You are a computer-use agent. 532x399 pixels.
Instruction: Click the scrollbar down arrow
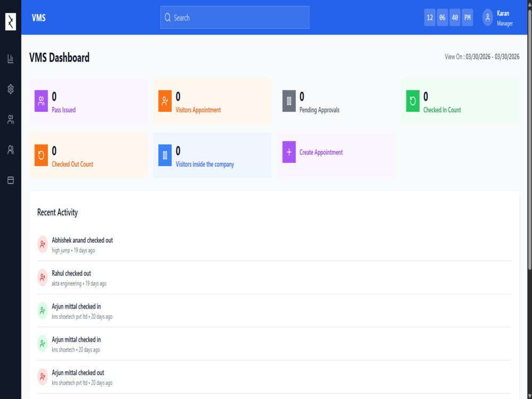530,396
